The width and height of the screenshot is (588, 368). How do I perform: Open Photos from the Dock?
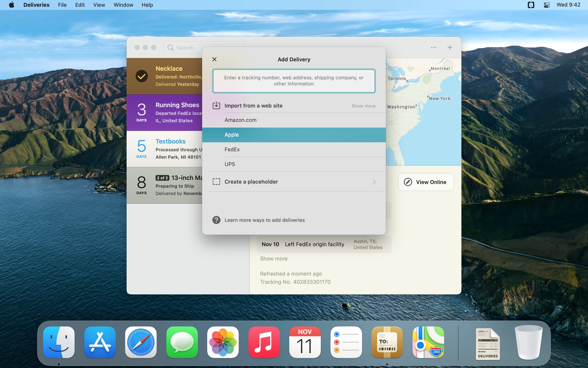click(223, 342)
